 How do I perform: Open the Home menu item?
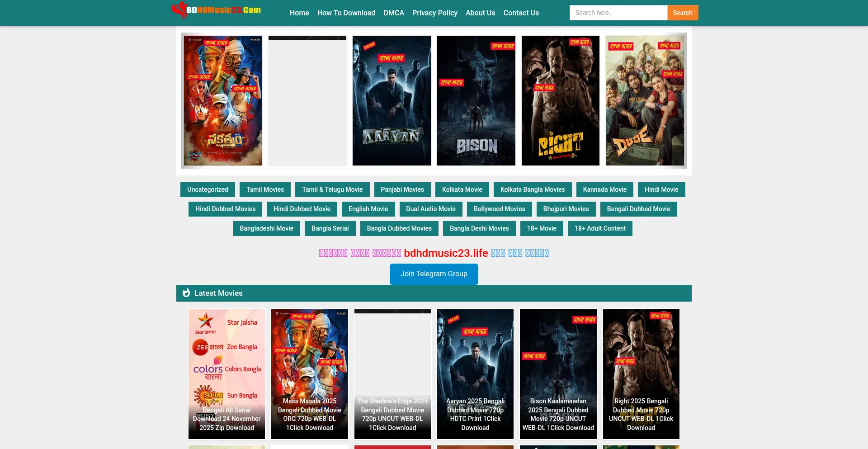[x=299, y=13]
